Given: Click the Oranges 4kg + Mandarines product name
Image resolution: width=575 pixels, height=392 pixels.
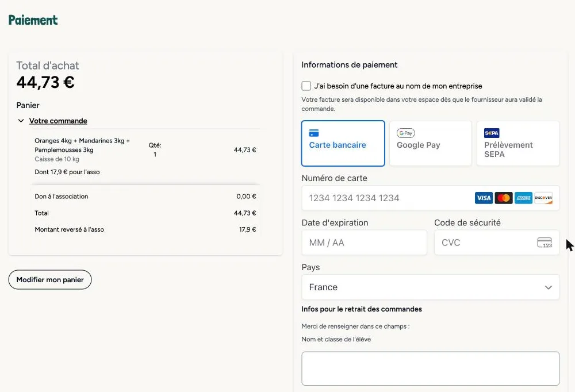Looking at the screenshot, I should click(x=82, y=145).
